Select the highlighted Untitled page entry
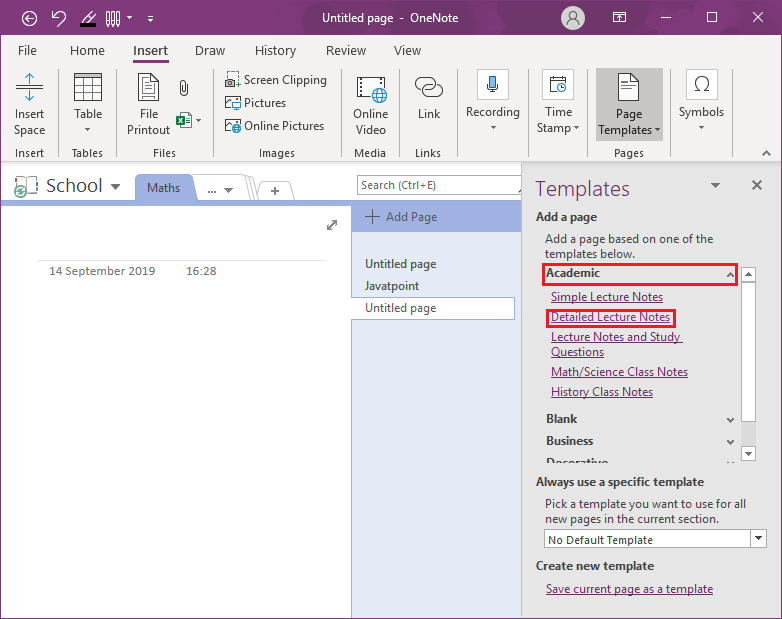This screenshot has height=619, width=782. (x=433, y=308)
